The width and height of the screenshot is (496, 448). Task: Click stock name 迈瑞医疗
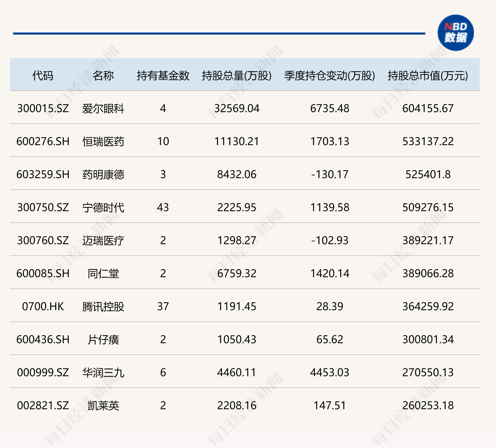point(103,241)
